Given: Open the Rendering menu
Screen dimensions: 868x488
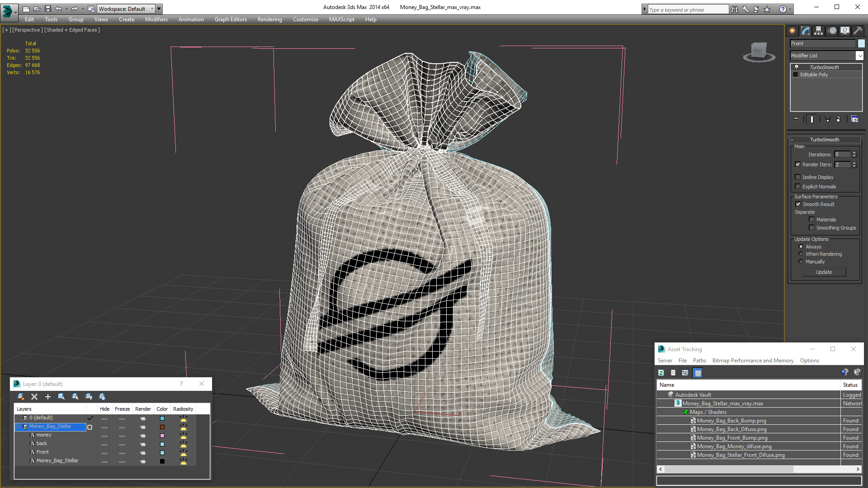Looking at the screenshot, I should click(x=269, y=19).
